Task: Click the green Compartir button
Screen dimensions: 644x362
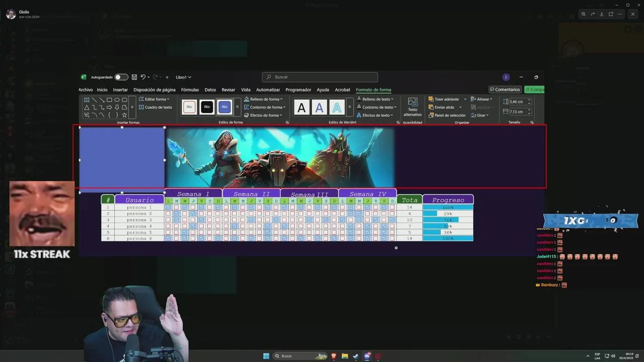Action: click(534, 89)
